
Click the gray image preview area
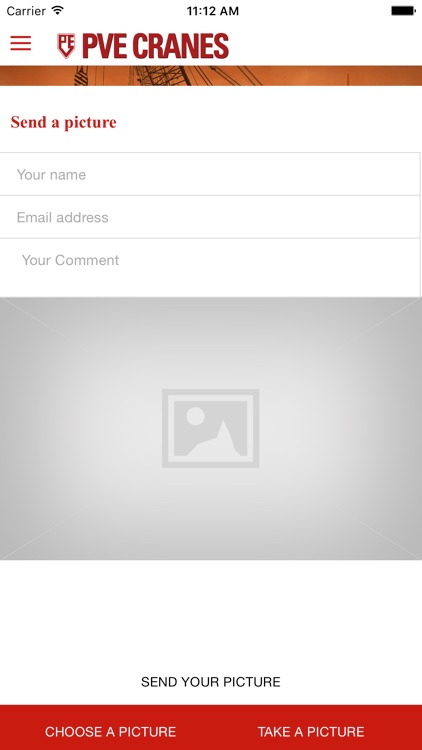click(211, 428)
